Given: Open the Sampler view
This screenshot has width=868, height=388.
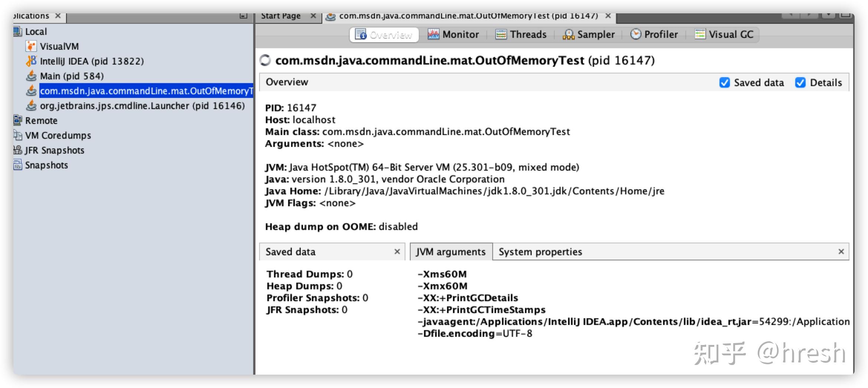Looking at the screenshot, I should [589, 34].
